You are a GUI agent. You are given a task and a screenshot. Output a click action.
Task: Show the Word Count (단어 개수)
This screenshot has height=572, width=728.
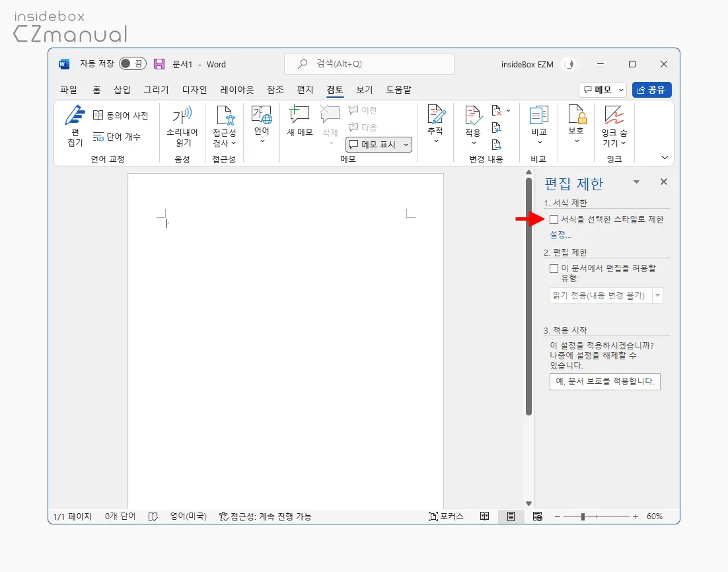tap(116, 137)
